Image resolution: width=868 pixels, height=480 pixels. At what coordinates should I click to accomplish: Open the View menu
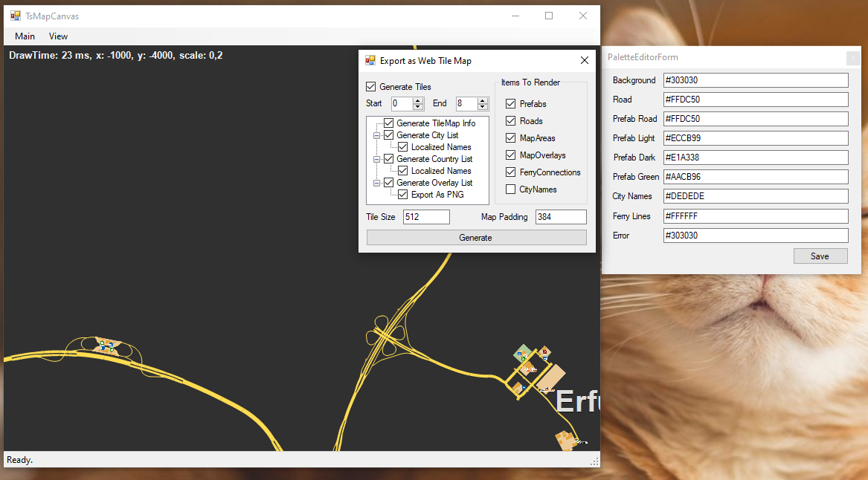tap(58, 36)
